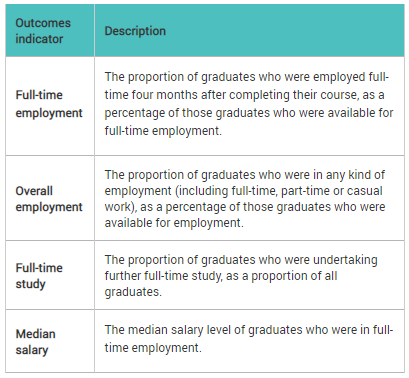Select the Full-time employment row label

49,104
